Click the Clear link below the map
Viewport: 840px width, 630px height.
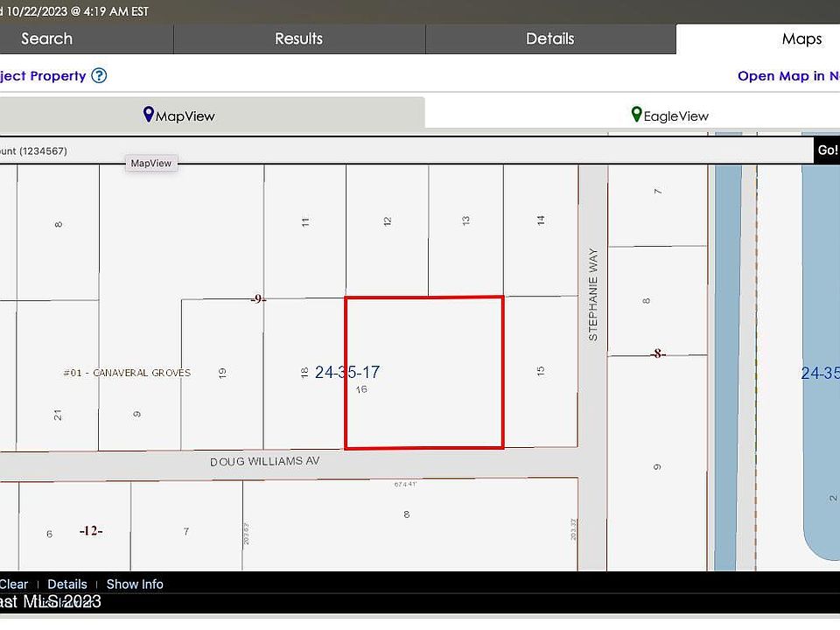[14, 584]
